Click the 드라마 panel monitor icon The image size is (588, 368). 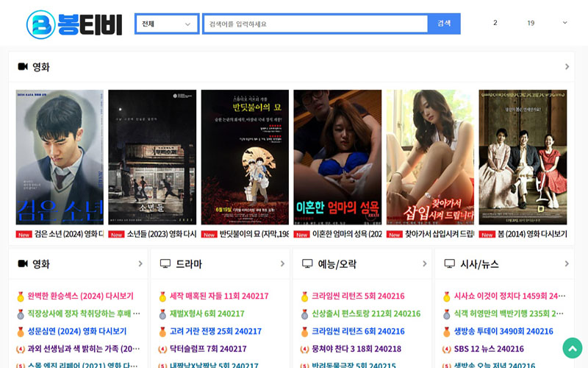[x=165, y=263]
